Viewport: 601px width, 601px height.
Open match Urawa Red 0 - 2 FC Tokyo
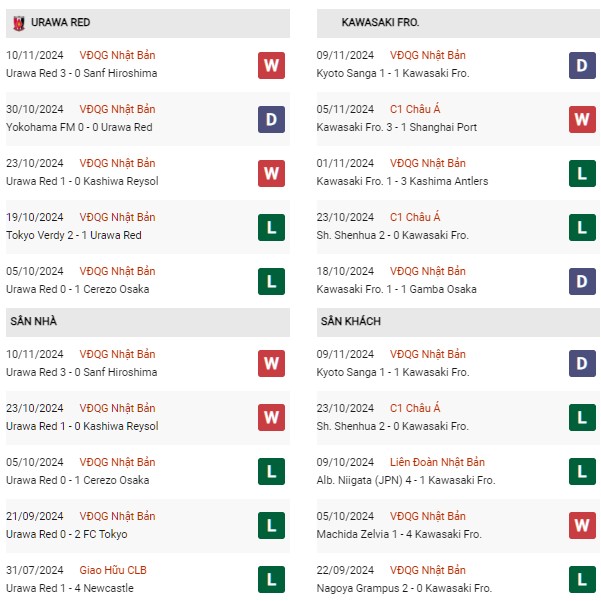[x=67, y=534]
